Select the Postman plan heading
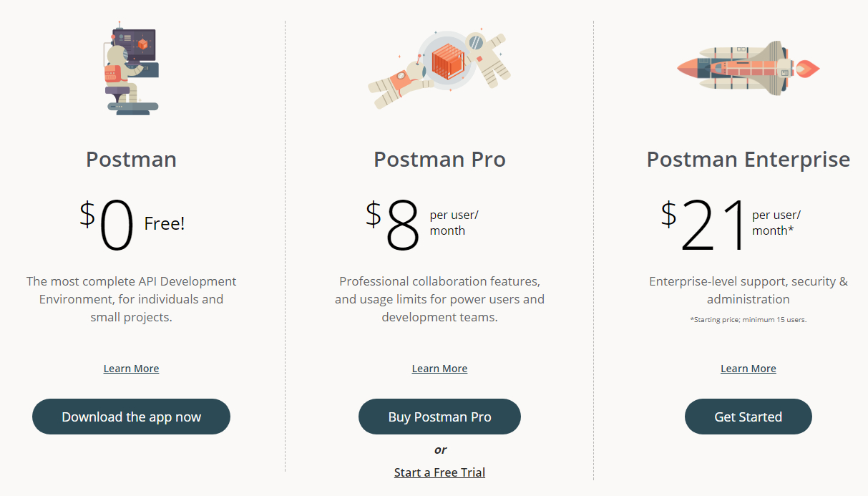Viewport: 868px width, 496px height. [x=131, y=159]
